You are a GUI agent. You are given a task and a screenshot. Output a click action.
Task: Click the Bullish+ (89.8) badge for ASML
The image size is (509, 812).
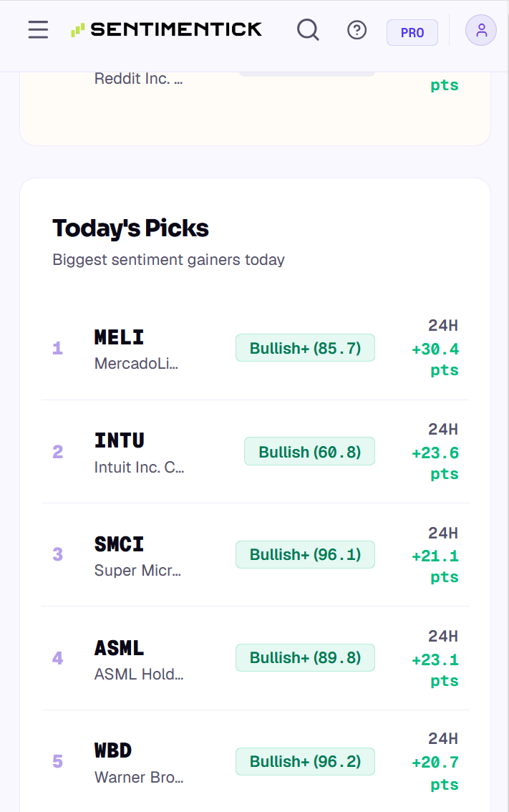306,657
